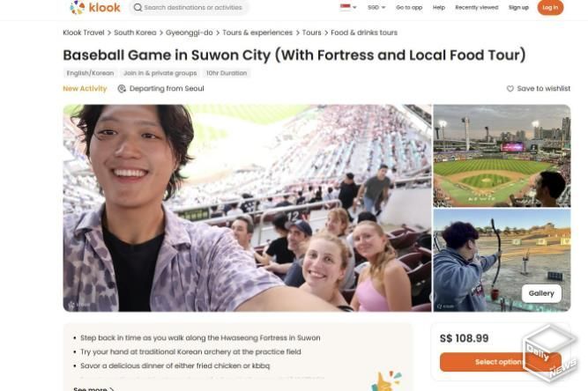Click the Klook logo icon
588x391 pixels.
78,7
